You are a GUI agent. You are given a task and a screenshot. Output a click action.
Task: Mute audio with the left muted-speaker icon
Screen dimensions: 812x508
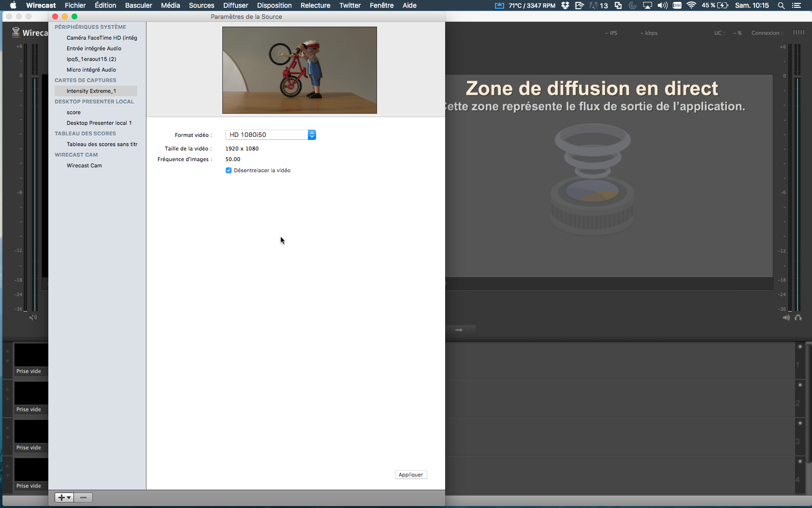pos(33,318)
